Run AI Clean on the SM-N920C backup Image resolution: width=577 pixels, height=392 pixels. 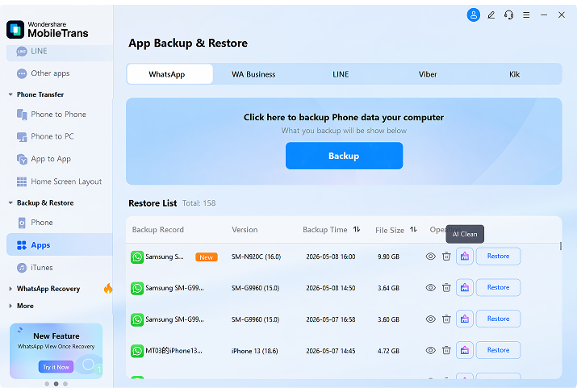(x=465, y=256)
